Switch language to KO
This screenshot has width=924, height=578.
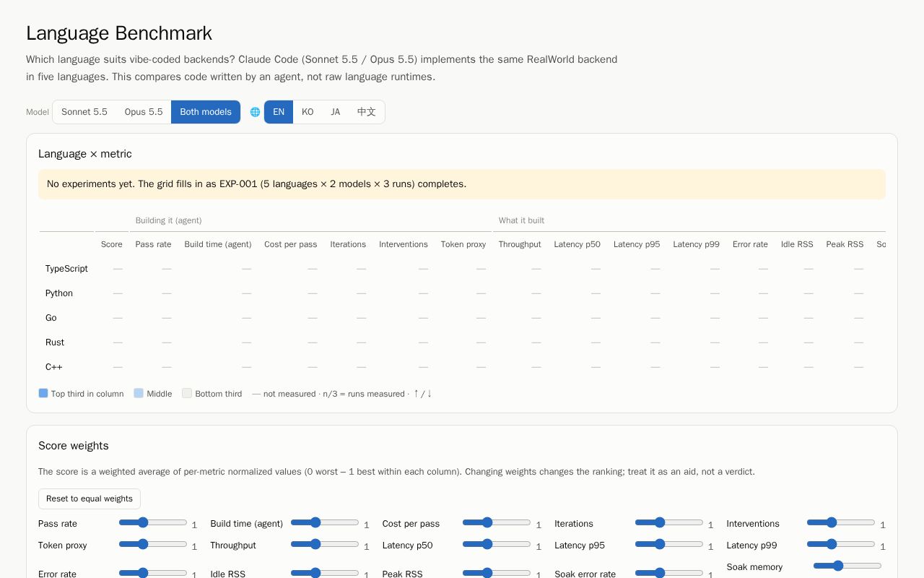pos(308,112)
